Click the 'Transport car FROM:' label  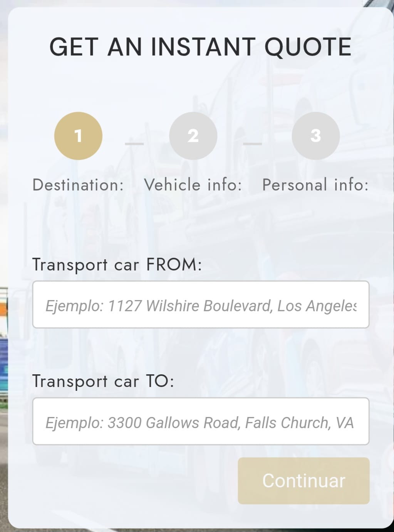tap(117, 265)
